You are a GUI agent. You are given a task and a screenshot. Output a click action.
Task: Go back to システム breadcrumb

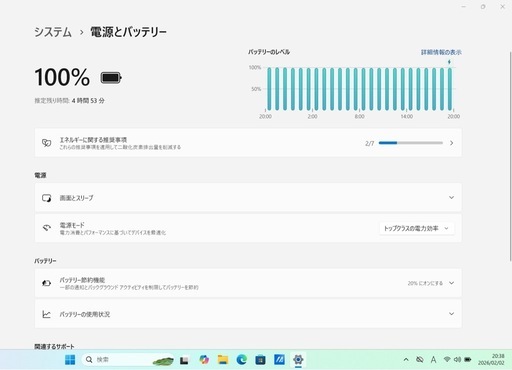click(53, 32)
